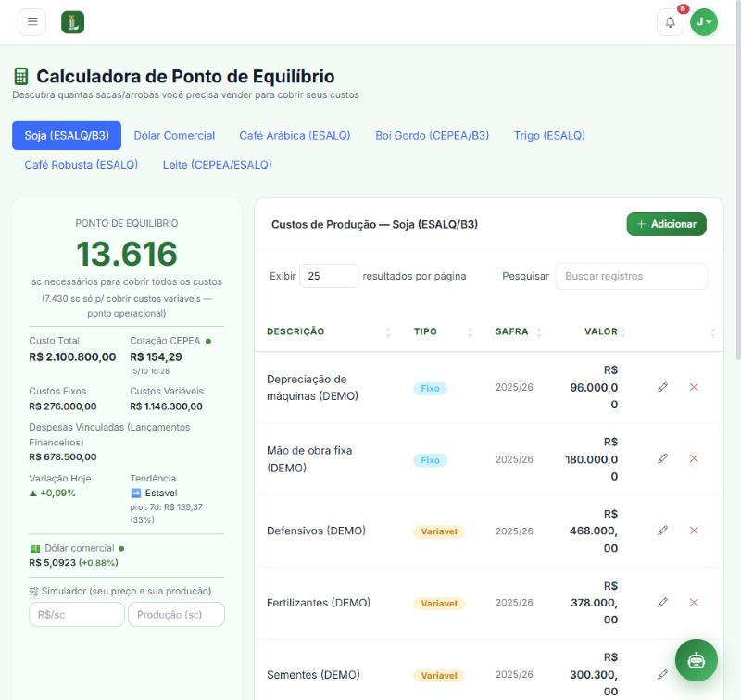
Task: Switch to Leite (CEPEA/ESALQ) tab
Action: coord(217,165)
